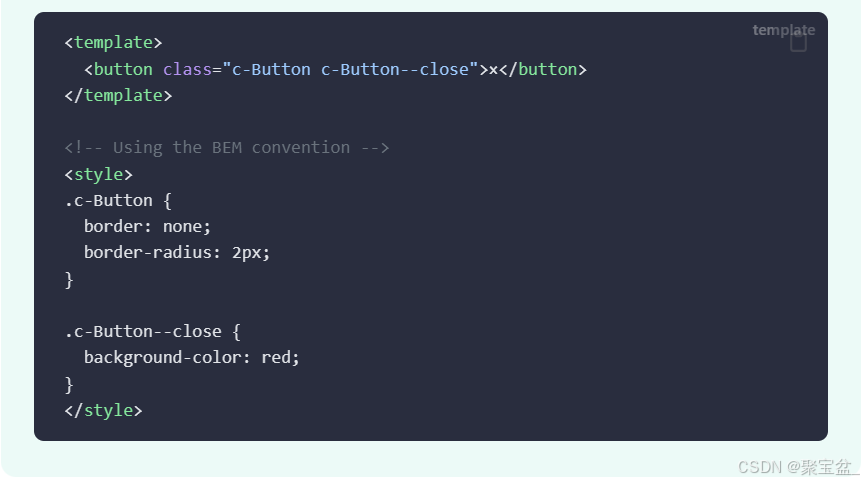Click the opening button tag name
The height and width of the screenshot is (482, 864).
[x=123, y=69]
